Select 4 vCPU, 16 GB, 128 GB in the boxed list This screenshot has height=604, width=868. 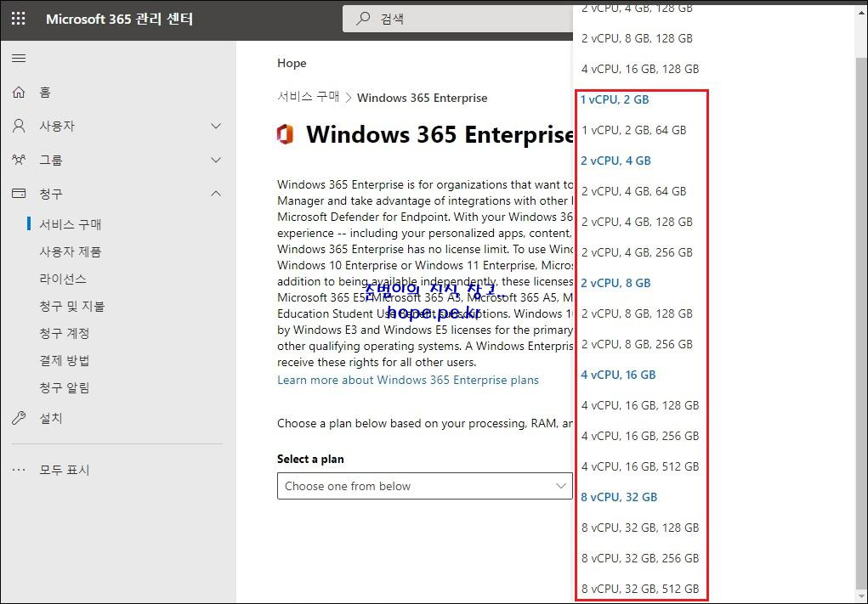640,405
